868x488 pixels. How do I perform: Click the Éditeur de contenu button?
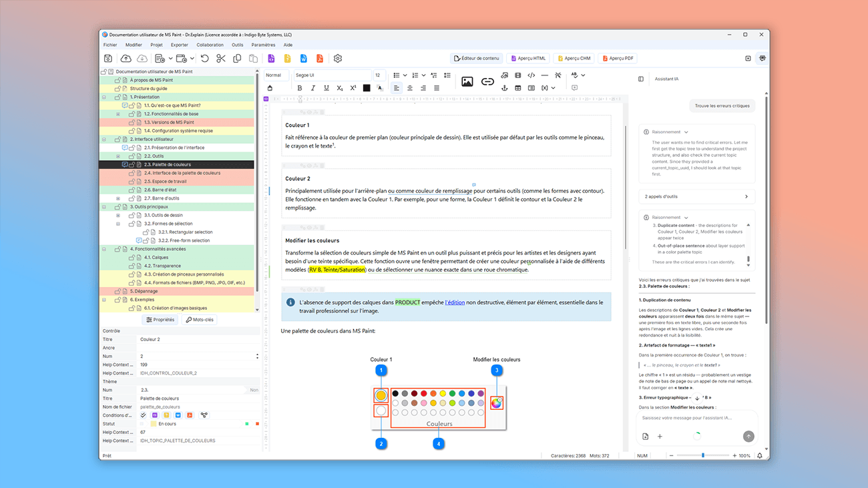(x=477, y=59)
